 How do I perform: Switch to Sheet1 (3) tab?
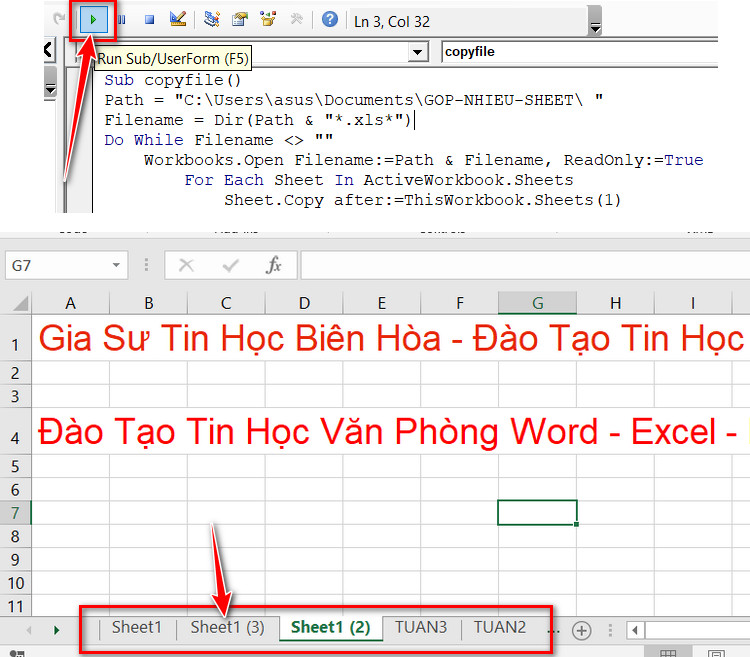[227, 627]
